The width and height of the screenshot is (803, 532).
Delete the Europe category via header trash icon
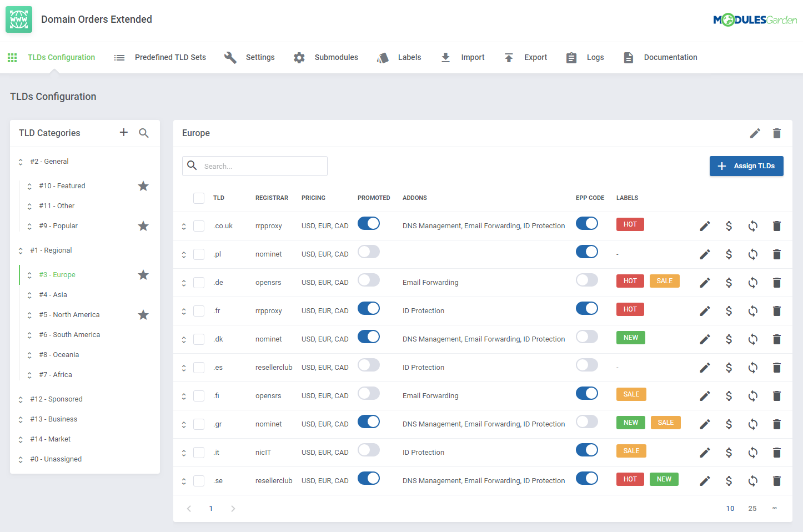pos(776,133)
